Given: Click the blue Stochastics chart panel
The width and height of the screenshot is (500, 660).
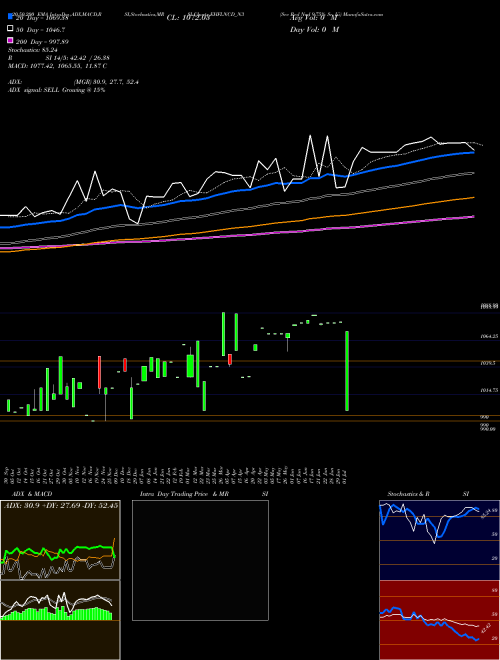Looking at the screenshot, I should (x=439, y=540).
